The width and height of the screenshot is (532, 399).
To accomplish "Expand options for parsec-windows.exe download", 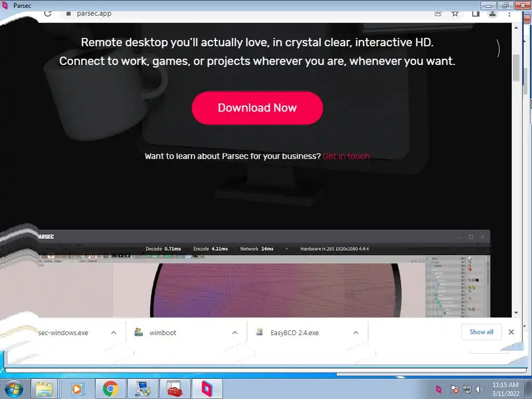I will coord(114,332).
